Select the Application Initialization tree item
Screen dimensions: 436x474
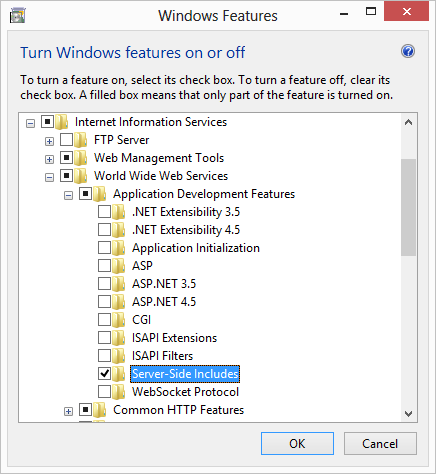196,248
